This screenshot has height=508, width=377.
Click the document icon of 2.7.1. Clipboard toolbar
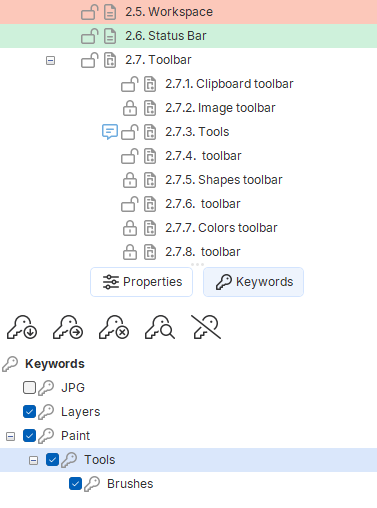point(150,84)
